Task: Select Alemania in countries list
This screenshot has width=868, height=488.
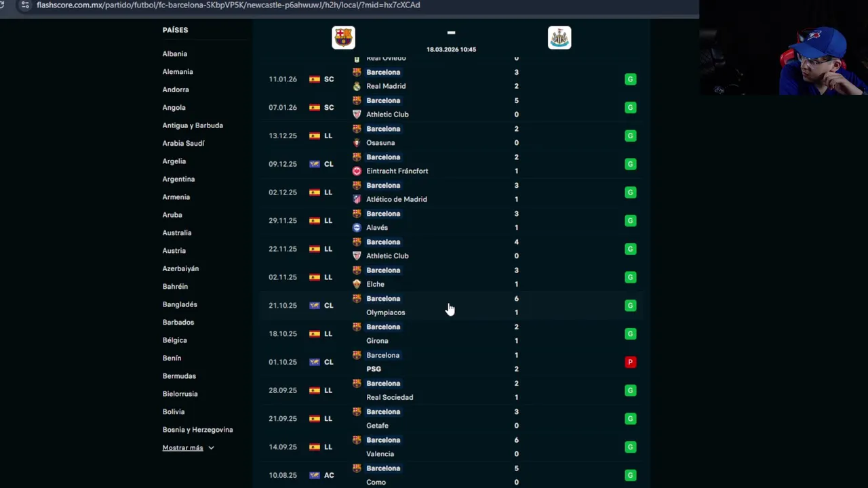Action: 178,72
